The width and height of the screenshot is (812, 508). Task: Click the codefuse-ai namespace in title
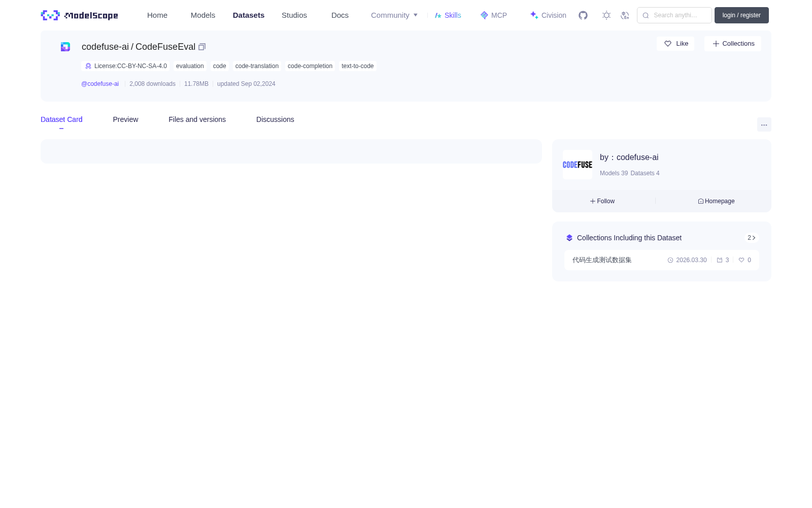coord(105,47)
